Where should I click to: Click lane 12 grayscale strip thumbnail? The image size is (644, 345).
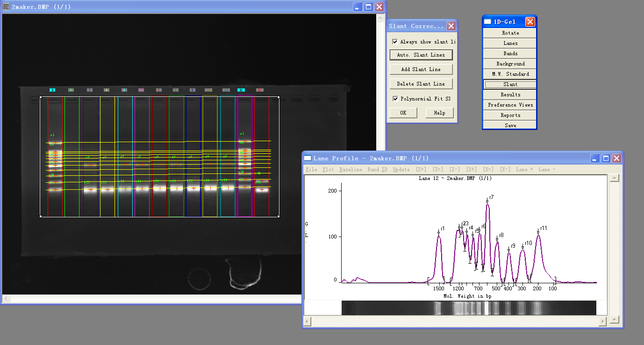(x=469, y=308)
